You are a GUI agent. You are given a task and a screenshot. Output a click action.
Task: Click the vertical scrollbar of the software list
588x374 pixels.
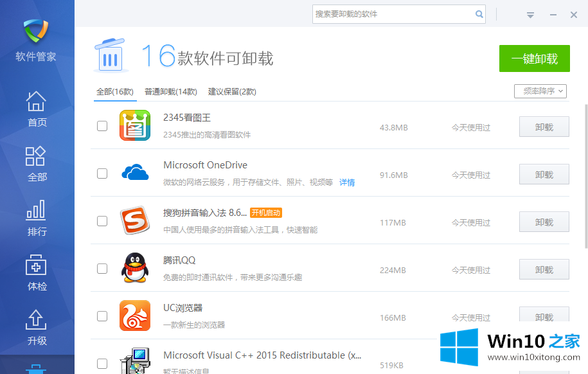point(586,176)
